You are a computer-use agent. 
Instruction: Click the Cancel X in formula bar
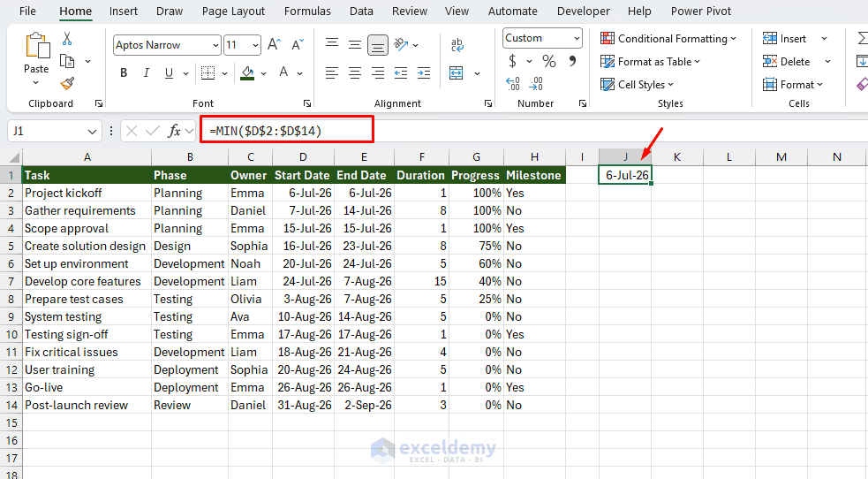[132, 131]
